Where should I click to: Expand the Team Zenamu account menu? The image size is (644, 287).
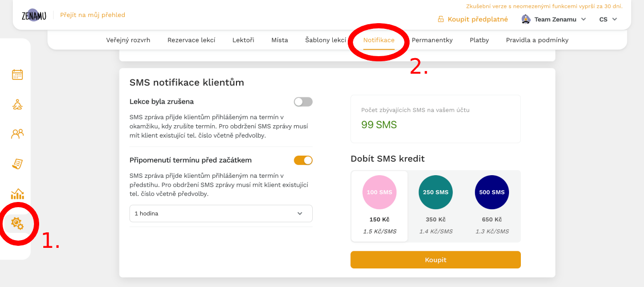554,19
